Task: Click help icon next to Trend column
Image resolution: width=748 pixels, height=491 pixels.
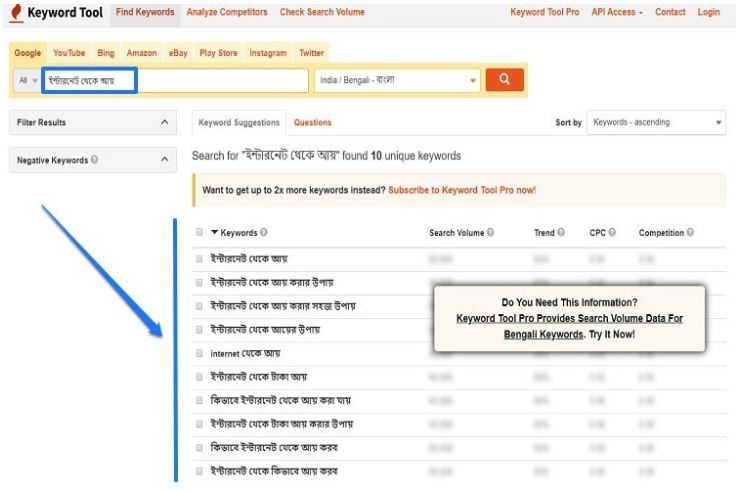Action: [x=561, y=233]
